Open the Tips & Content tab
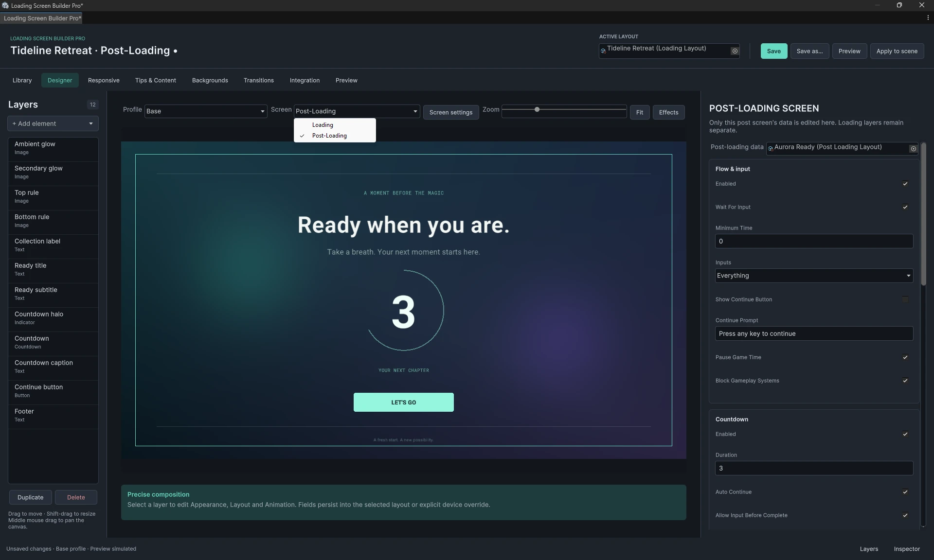934x560 pixels. 156,80
